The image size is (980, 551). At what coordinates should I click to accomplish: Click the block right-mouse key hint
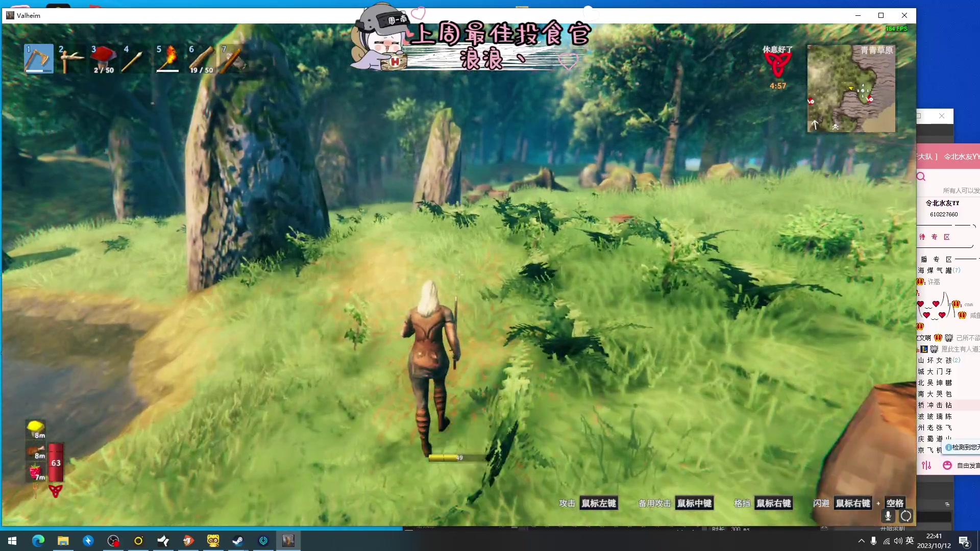[x=773, y=503]
